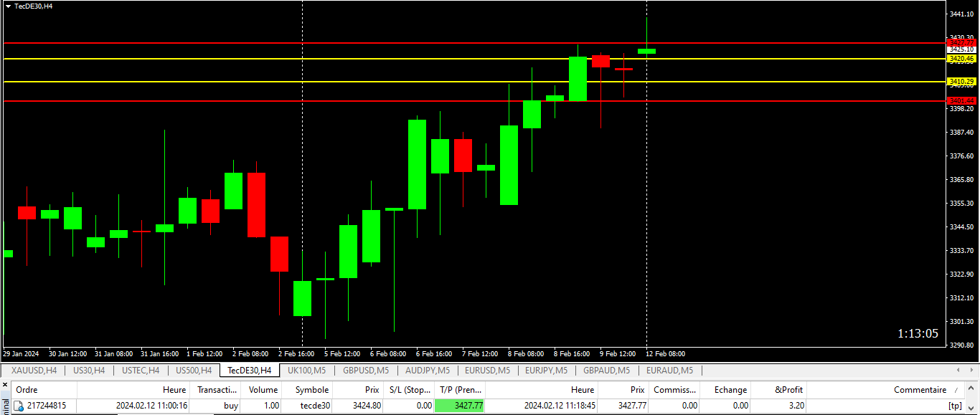
Task: Click the white current price label 3425.10
Action: [x=961, y=50]
